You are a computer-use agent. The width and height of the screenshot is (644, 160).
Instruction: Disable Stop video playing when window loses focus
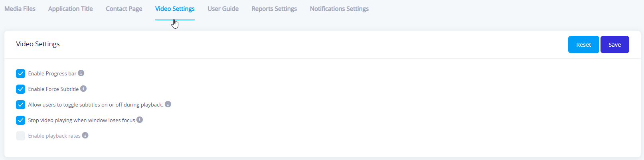21,120
